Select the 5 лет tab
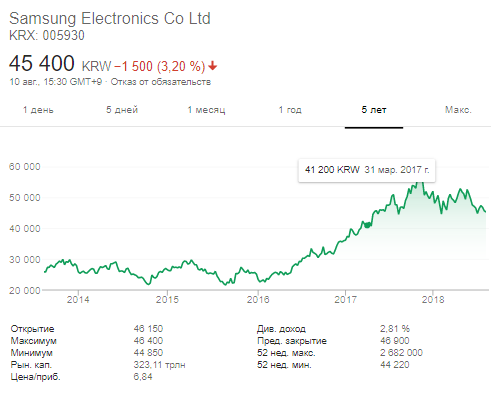Viewport: 491px width, 393px height. click(374, 110)
